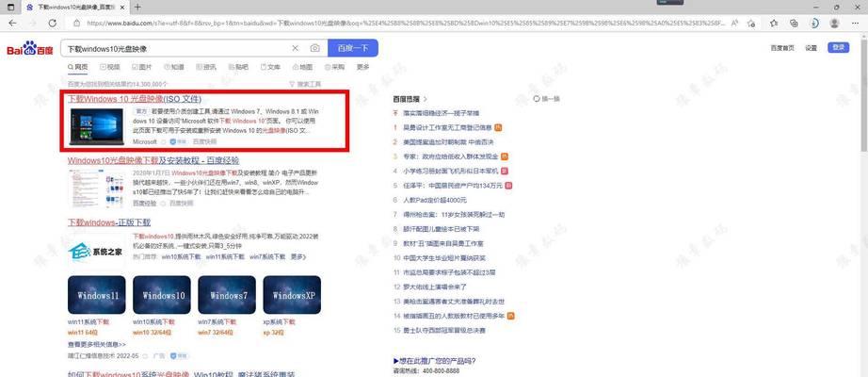Click the 百度一下 search button
Image resolution: width=868 pixels, height=377 pixels.
(x=353, y=48)
